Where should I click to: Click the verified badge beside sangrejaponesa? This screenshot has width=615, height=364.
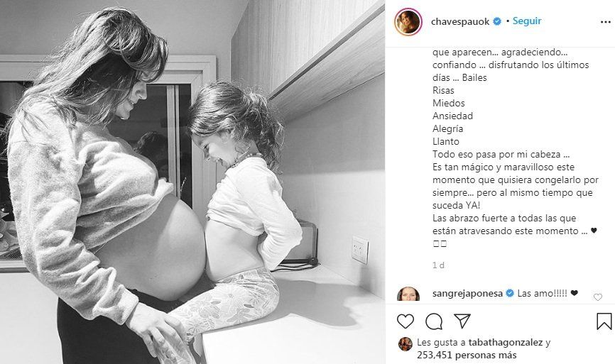tap(510, 293)
